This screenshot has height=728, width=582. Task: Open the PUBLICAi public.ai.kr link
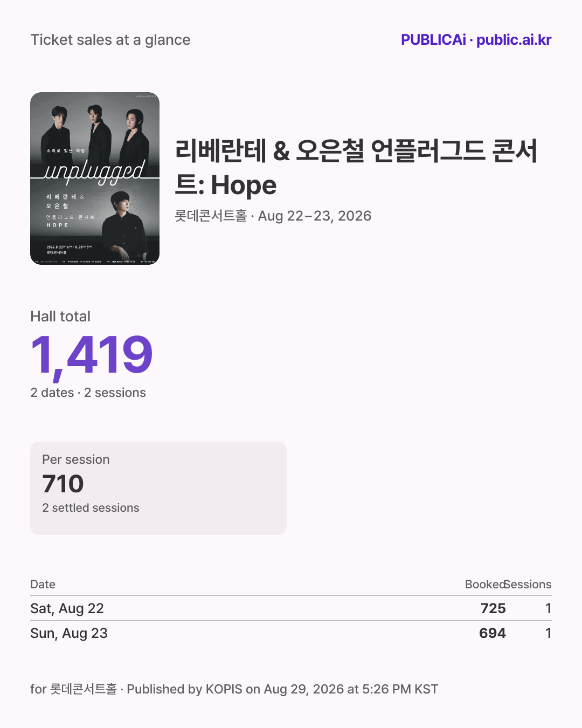coord(476,40)
